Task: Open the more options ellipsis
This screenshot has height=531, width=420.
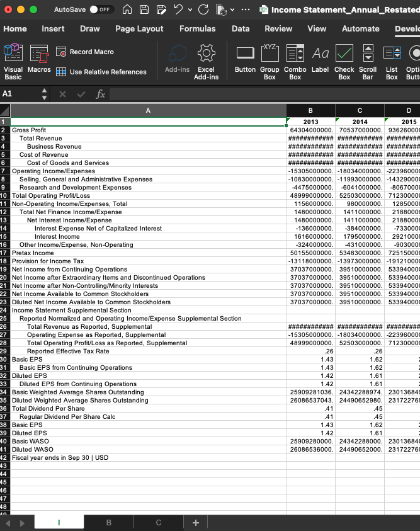Action: (x=246, y=9)
